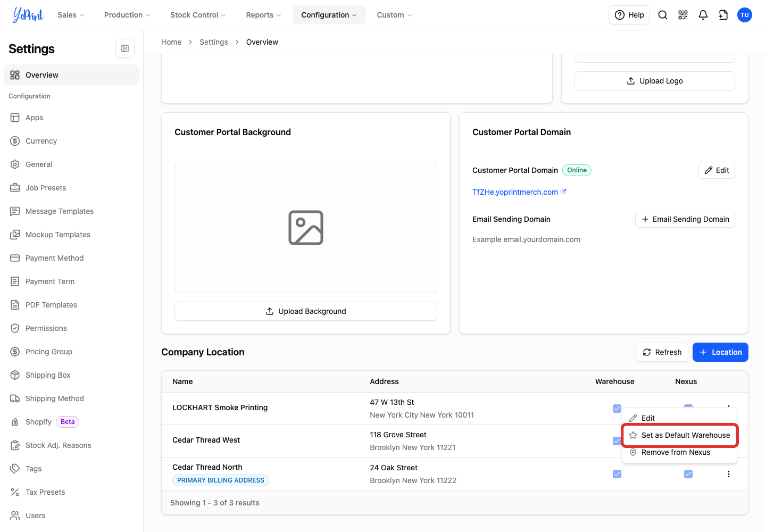Toggle Nexus checkbox for Cedar Thread North
The width and height of the screenshot is (766, 532).
pyautogui.click(x=688, y=474)
